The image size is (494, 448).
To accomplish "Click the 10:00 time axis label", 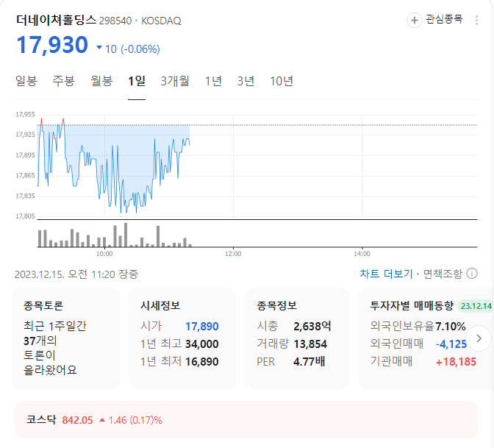I will [x=104, y=254].
